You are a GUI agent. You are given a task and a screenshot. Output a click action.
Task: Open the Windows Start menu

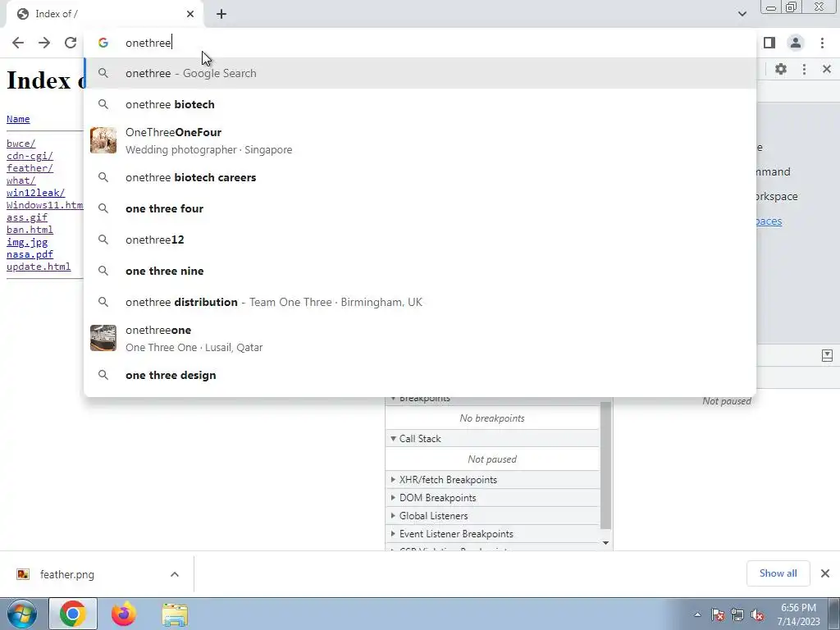[22, 614]
